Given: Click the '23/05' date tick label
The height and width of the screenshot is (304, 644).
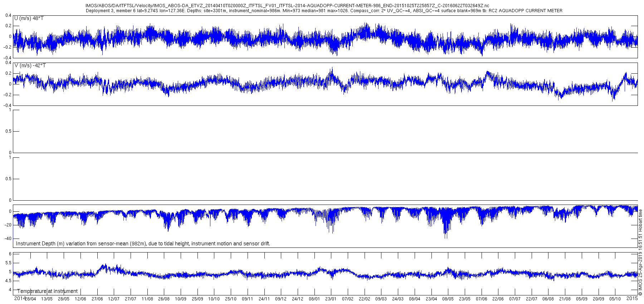Looking at the screenshot, I should coord(465,299).
